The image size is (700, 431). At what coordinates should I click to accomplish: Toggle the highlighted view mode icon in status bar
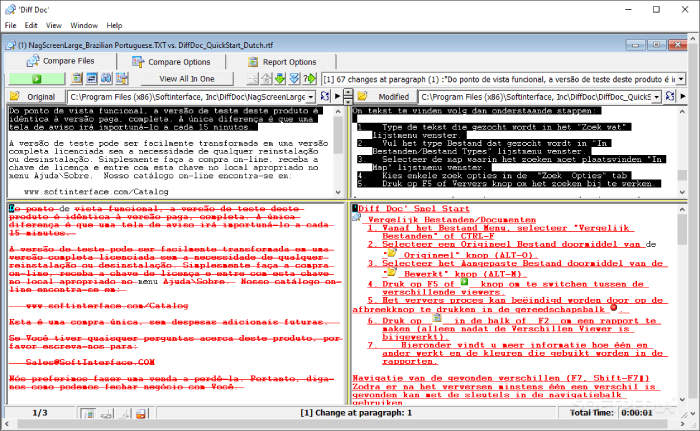(x=88, y=414)
